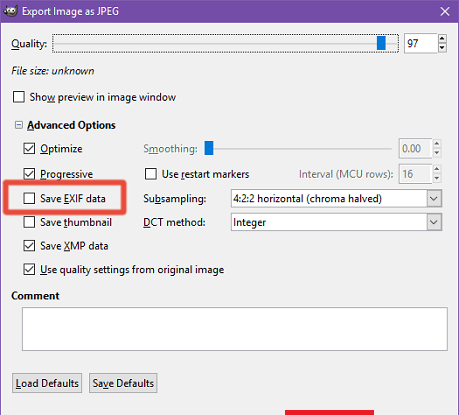Toggle Use quality settings from original image

click(29, 269)
